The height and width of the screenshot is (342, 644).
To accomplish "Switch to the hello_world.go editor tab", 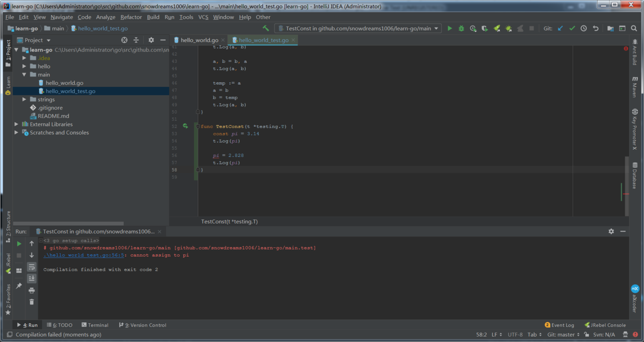I will click(198, 40).
